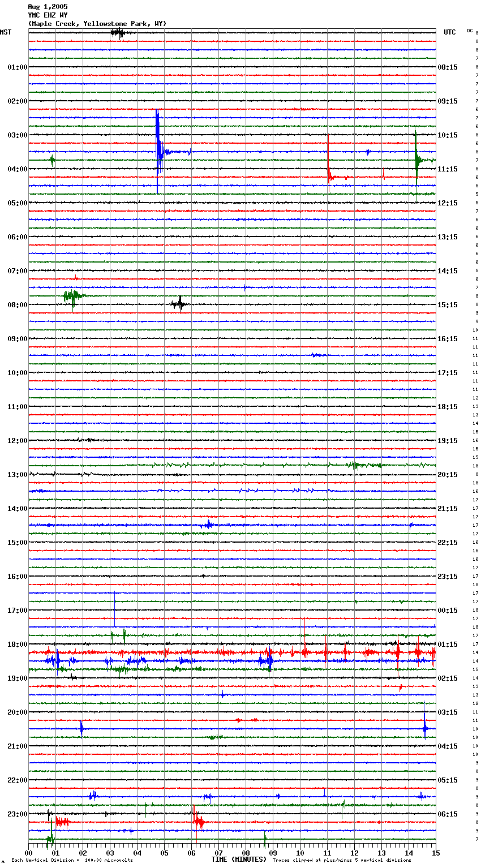Click '(Maple Creek, Yellowstone Park, WY)' subtitle
The height and width of the screenshot is (868, 481).
(x=97, y=24)
